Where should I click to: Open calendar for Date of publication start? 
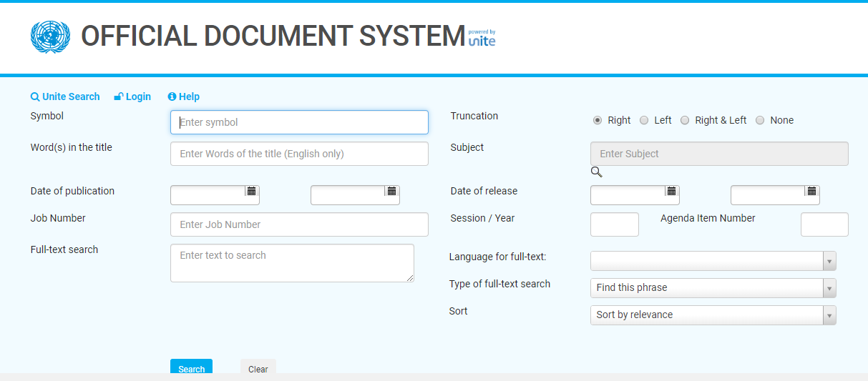pos(251,191)
